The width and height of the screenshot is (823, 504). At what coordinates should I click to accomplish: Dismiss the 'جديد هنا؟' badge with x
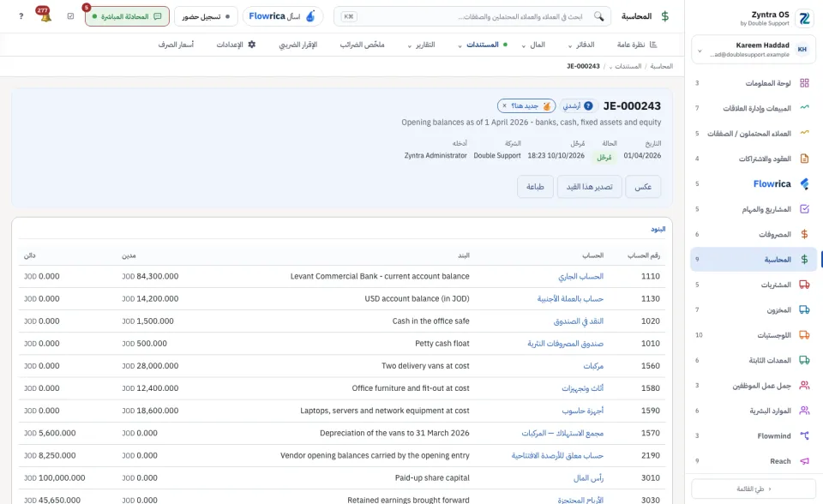[504, 106]
